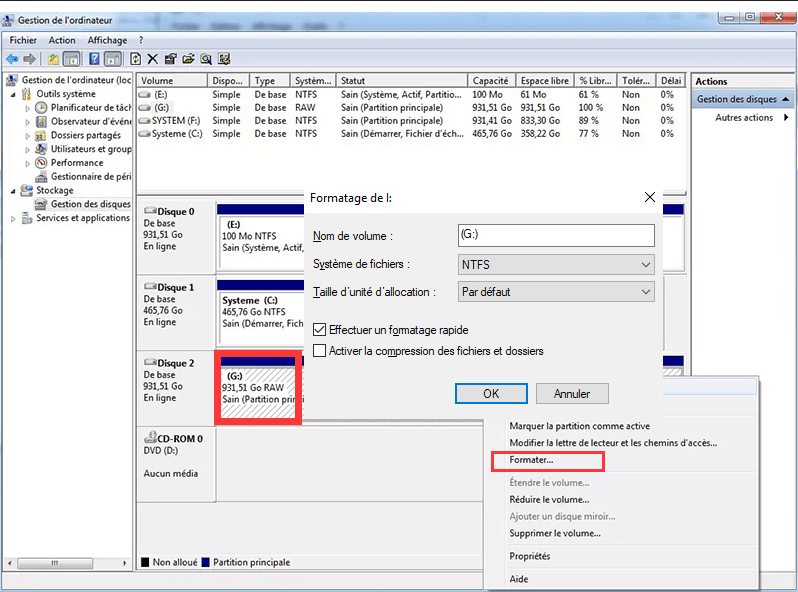Click the Up one level folder icon
798x592 pixels.
pos(53,59)
